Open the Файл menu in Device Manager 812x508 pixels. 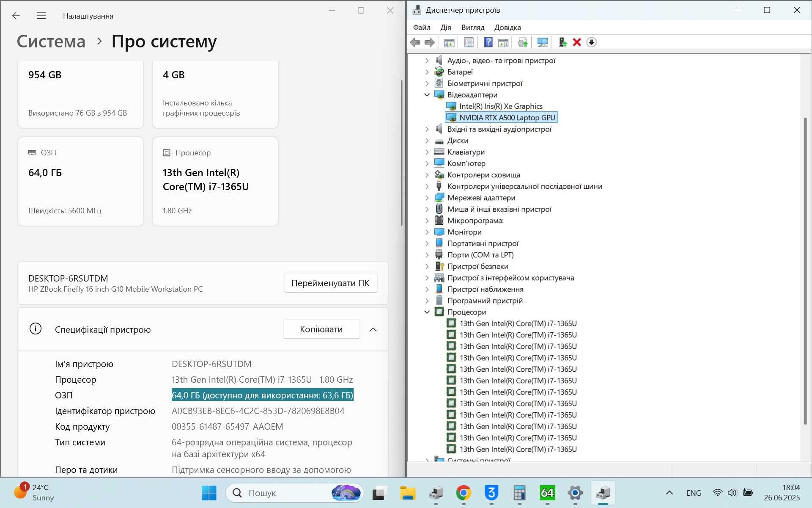pyautogui.click(x=422, y=28)
